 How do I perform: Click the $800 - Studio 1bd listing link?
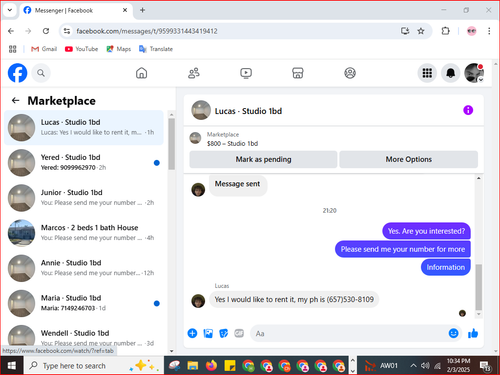pos(232,143)
